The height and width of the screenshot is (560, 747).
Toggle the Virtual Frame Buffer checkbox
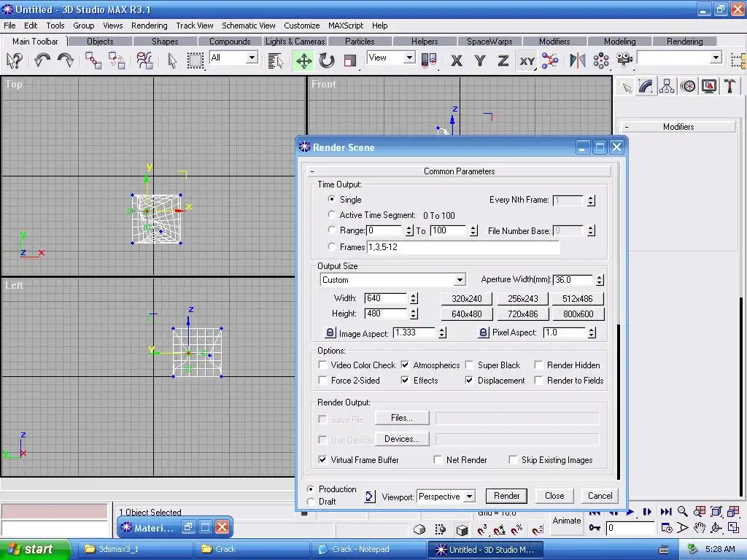point(322,459)
